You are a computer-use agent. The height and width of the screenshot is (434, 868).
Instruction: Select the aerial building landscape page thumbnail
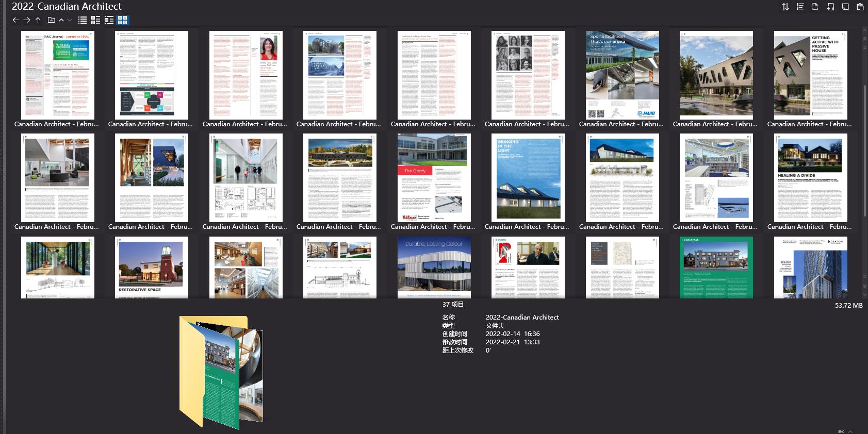click(339, 178)
